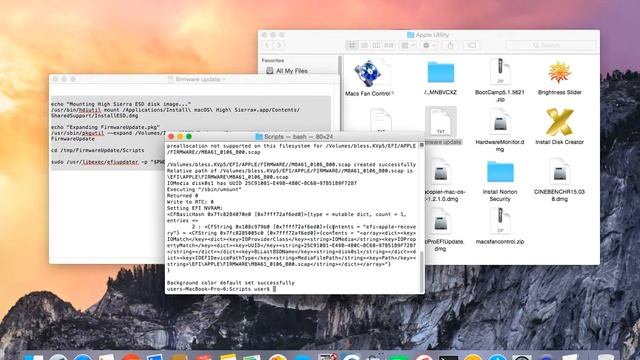640x360 pixels.
Task: Focus the Finder Search field
Action: (x=551, y=45)
